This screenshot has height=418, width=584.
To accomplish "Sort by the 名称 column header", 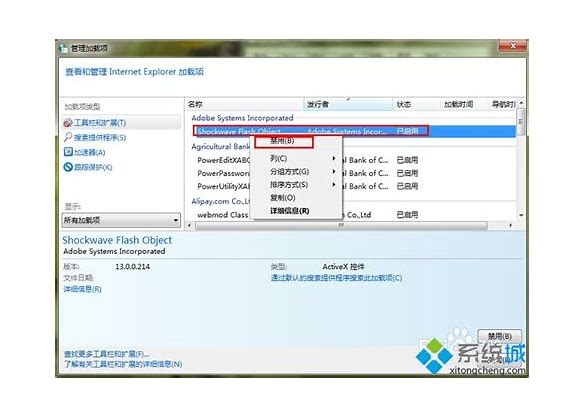I will click(245, 104).
